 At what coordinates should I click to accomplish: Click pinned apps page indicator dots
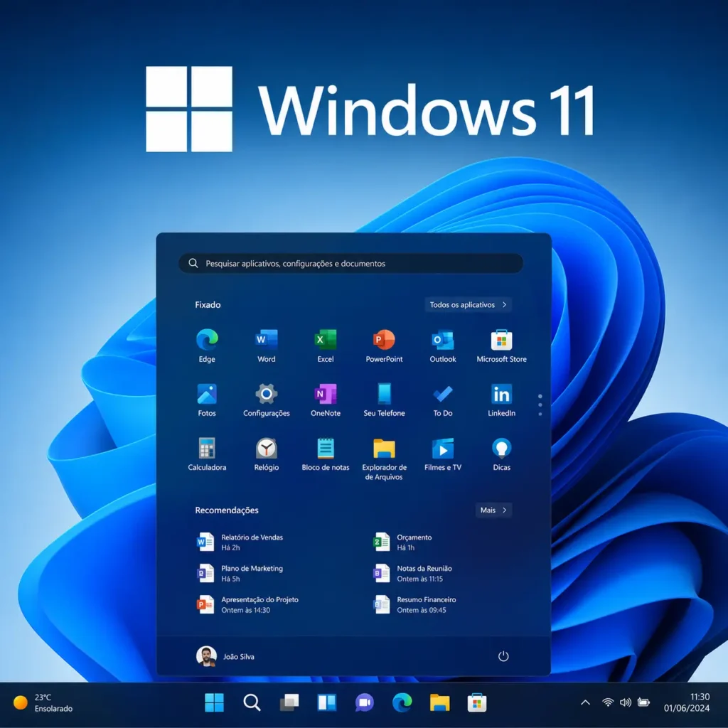point(540,405)
